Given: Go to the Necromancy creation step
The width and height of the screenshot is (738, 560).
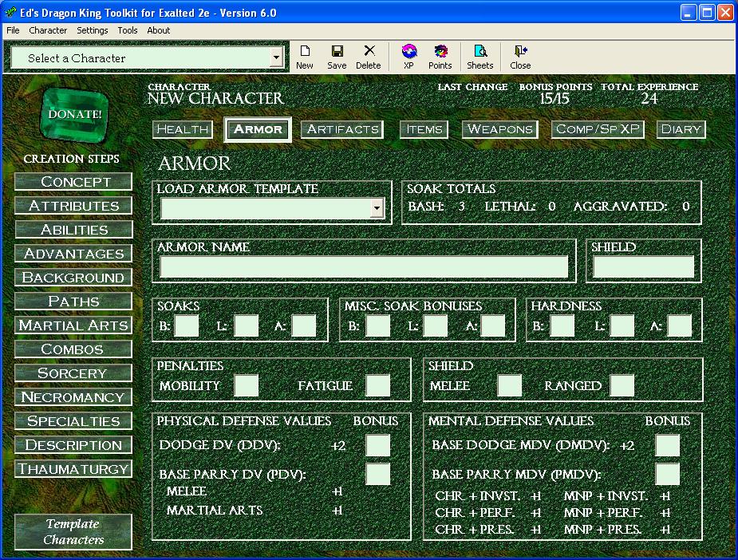Looking at the screenshot, I should pyautogui.click(x=73, y=397).
